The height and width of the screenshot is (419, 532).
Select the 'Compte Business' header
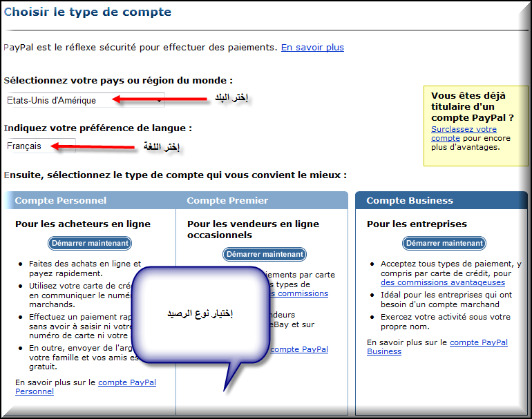(x=410, y=200)
